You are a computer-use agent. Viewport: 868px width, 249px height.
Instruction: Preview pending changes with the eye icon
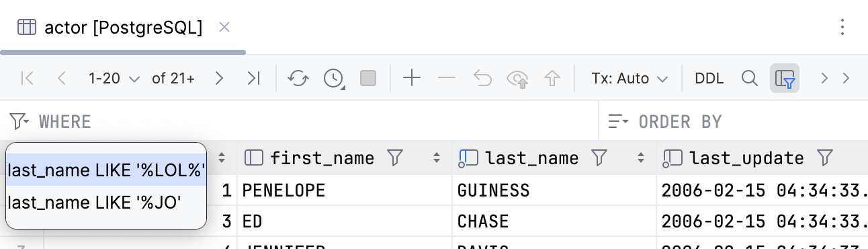click(x=518, y=79)
